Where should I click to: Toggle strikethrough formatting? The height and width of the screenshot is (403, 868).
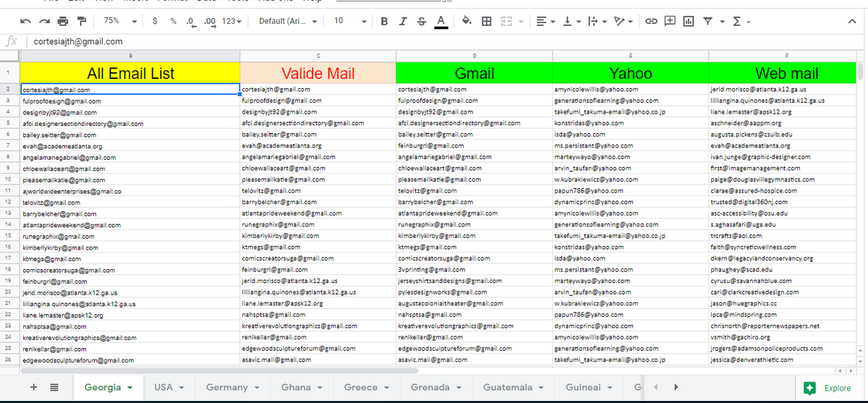coord(421,21)
